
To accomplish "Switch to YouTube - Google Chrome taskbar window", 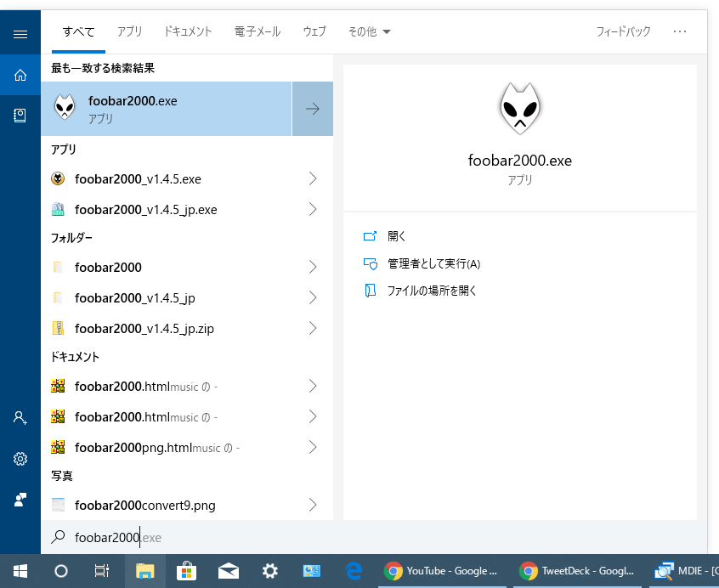I will [x=442, y=571].
